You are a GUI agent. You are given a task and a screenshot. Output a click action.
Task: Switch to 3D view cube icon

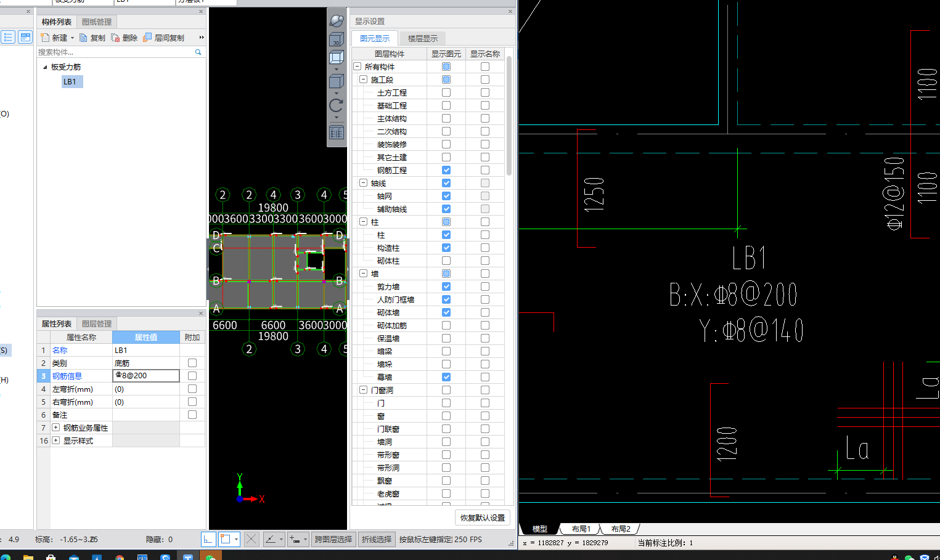[337, 39]
